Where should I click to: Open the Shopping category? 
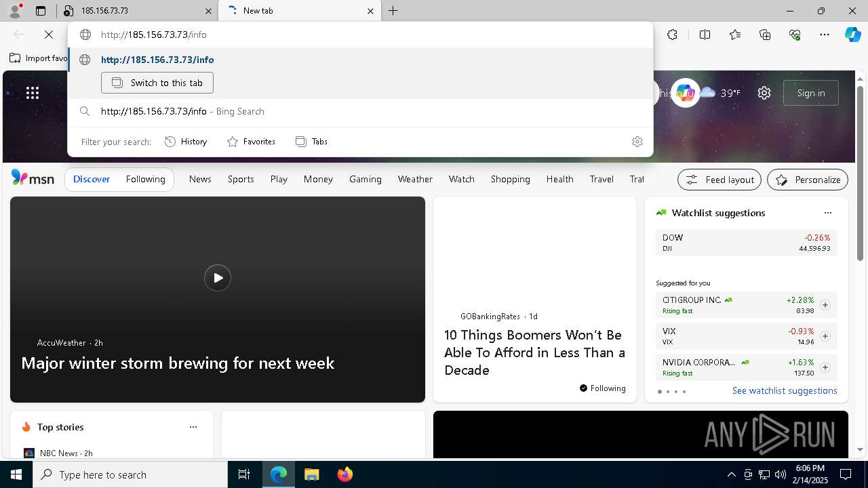click(511, 179)
